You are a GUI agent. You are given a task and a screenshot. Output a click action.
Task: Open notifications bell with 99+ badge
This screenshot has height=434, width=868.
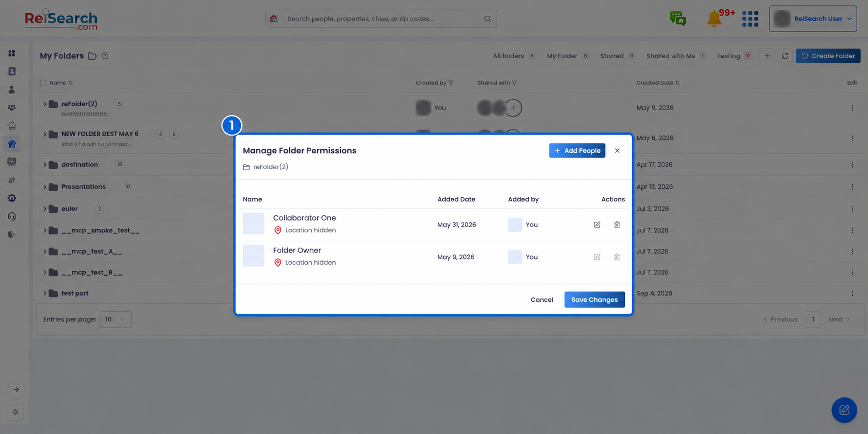[714, 19]
